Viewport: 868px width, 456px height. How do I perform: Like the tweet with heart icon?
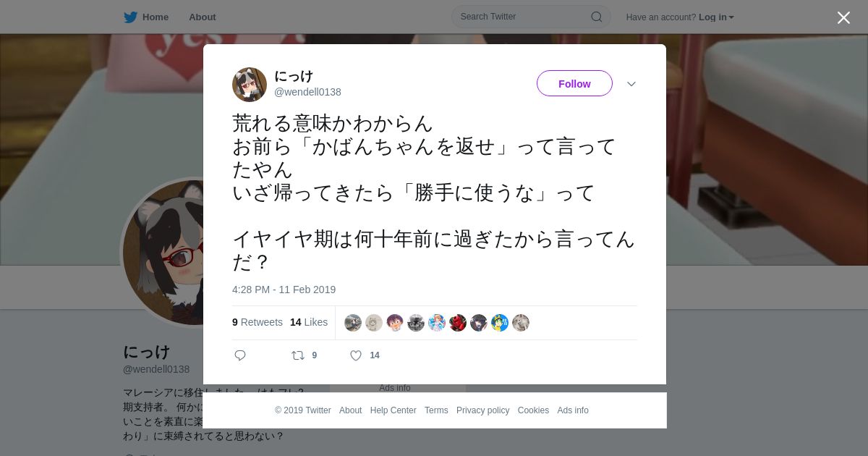(356, 355)
